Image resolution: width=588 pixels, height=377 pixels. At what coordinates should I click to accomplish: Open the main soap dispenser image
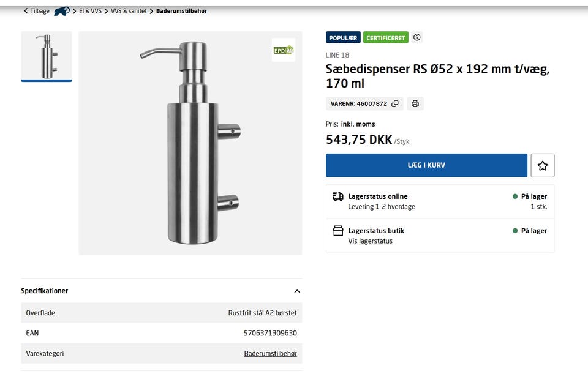(x=190, y=143)
